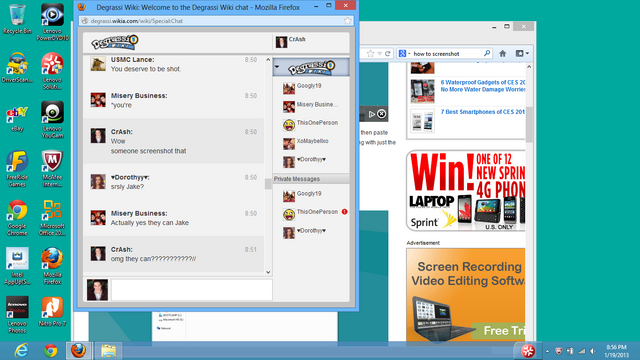640x360 pixels.
Task: Click the 'how to screenshot' search field
Action: [447, 53]
